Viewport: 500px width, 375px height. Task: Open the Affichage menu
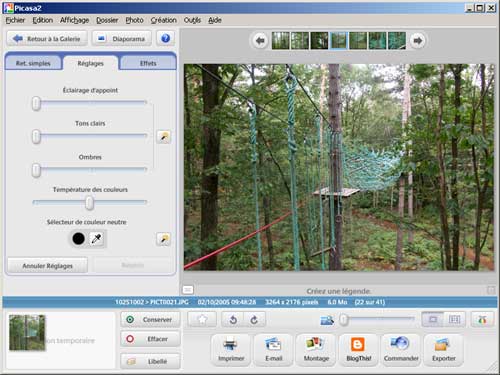[74, 20]
